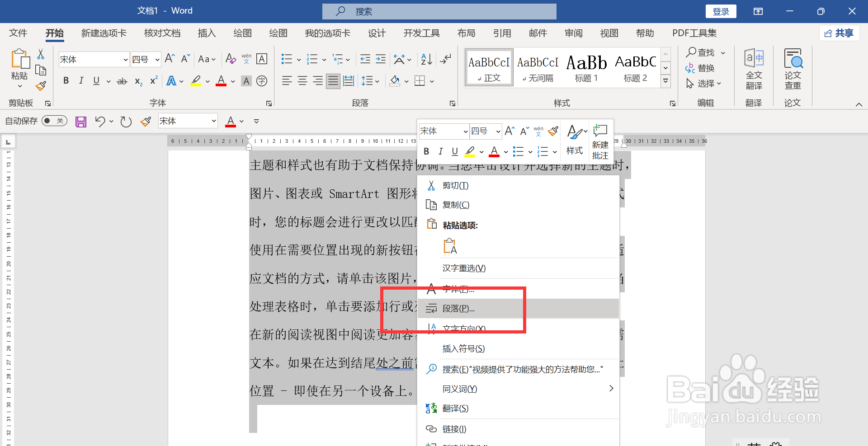Open the Select dropdown in editing group
This screenshot has width=868, height=446.
point(703,84)
